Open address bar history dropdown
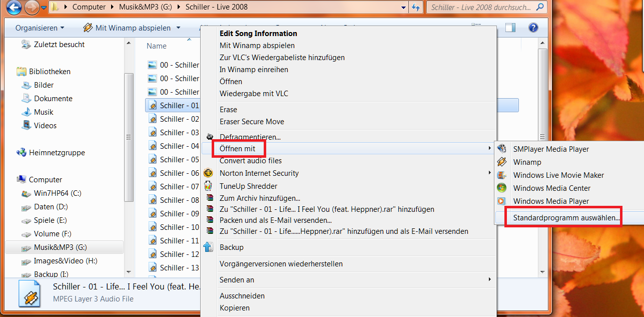Viewport: 644px width, 317px height. tap(403, 7)
